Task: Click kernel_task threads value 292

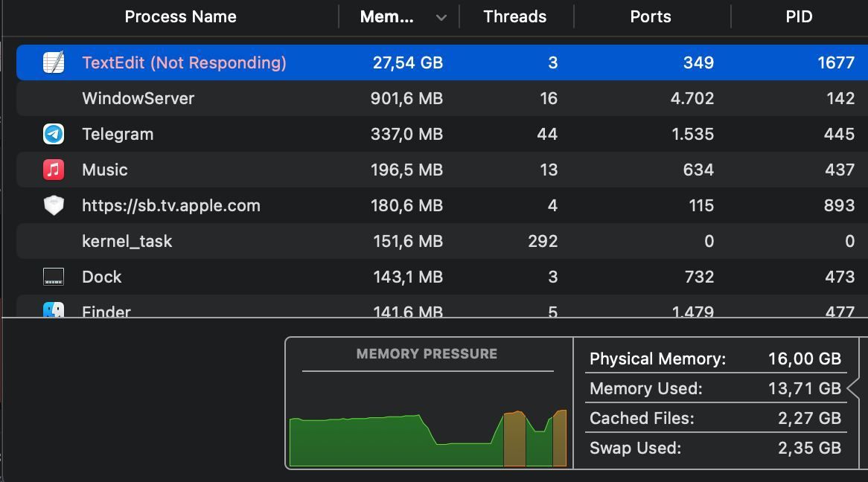Action: [x=543, y=241]
